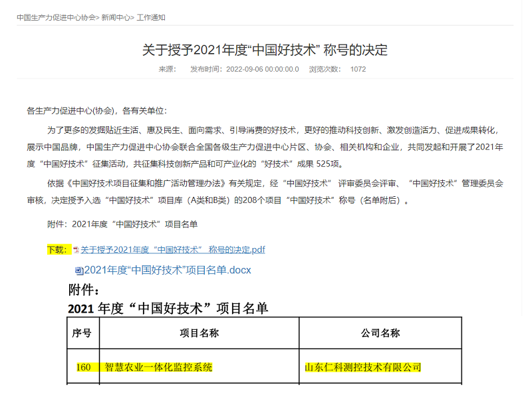This screenshot has height=409, width=532.
Task: Download 关于授予2021年度“中国好技术”称号的决定.pdf
Action: point(173,250)
